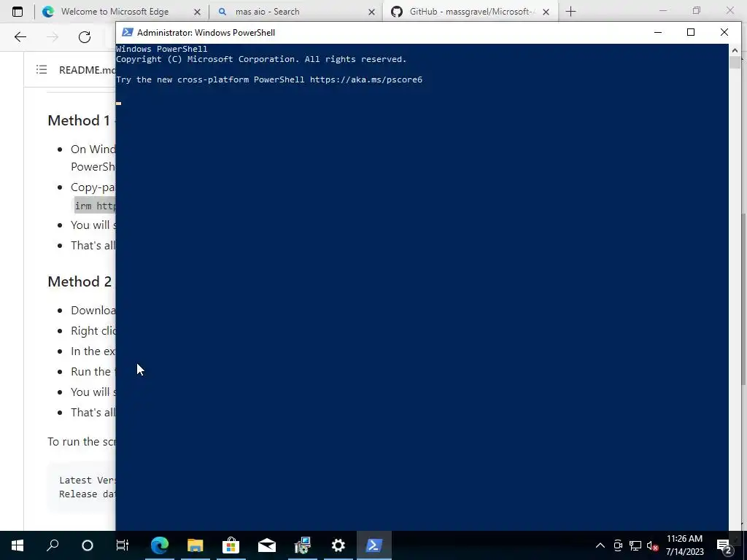Open the notification center icon
The height and width of the screenshot is (560, 747).
pos(724,545)
